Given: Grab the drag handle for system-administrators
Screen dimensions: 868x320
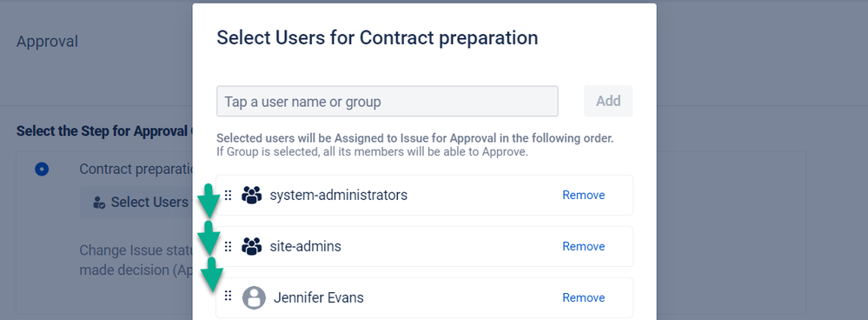Looking at the screenshot, I should [x=228, y=195].
